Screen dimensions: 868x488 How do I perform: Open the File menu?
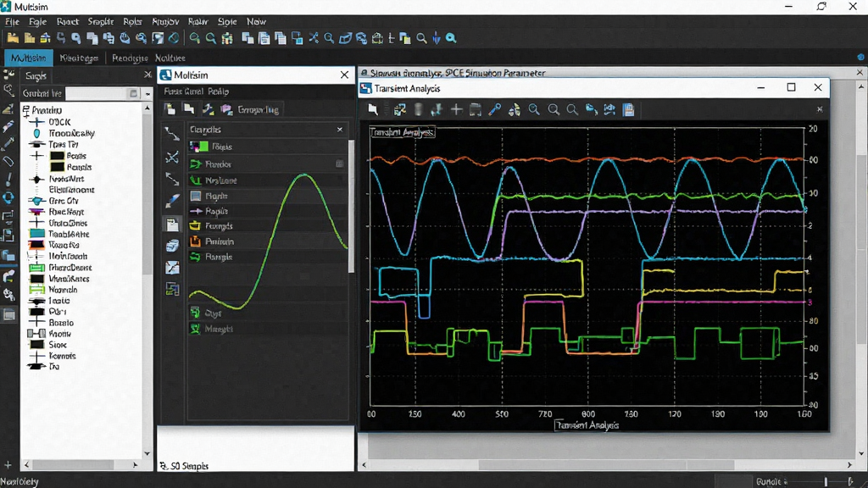[x=12, y=21]
